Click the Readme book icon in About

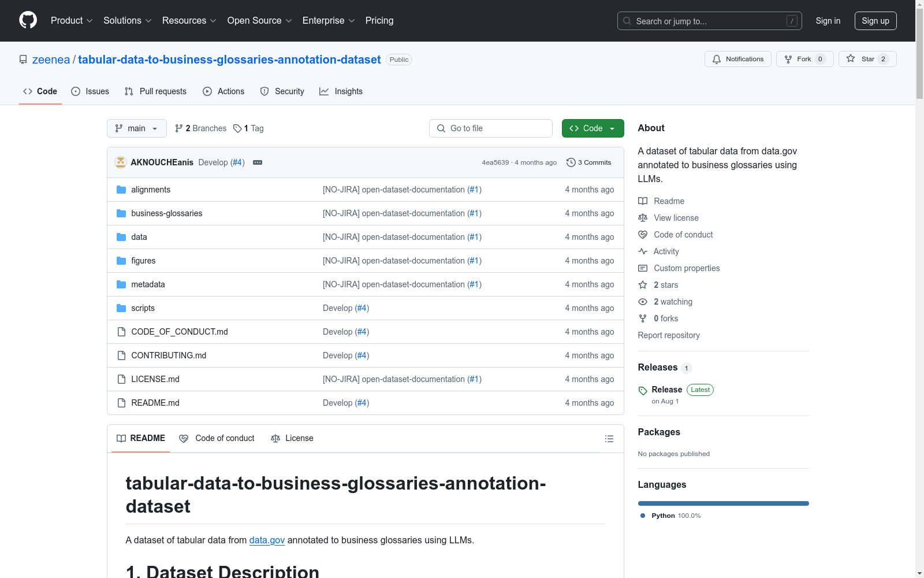click(x=643, y=201)
